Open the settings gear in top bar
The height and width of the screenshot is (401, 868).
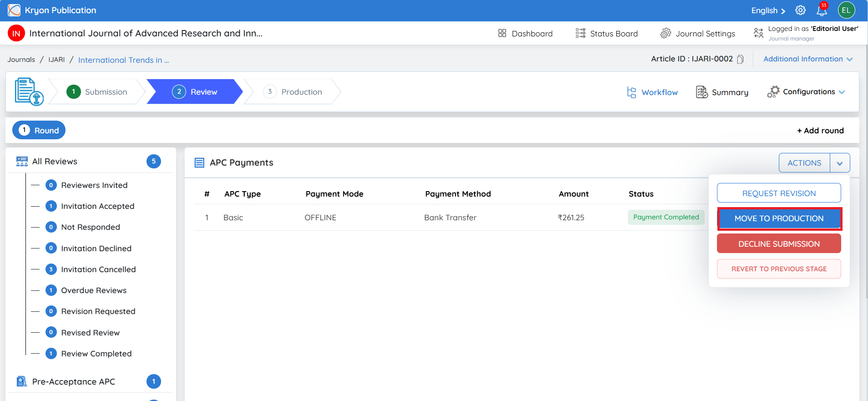tap(800, 10)
